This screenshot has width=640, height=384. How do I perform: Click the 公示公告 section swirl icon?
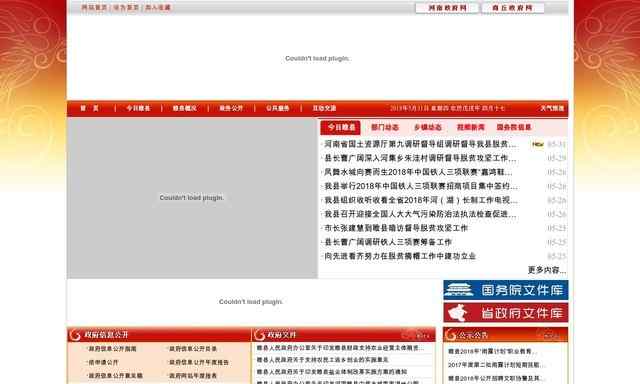pos(451,335)
